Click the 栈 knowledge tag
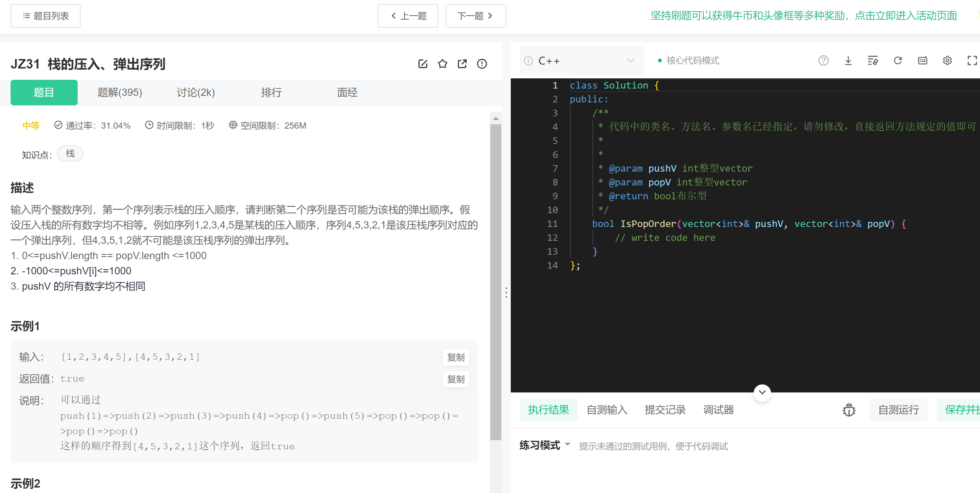 (70, 153)
